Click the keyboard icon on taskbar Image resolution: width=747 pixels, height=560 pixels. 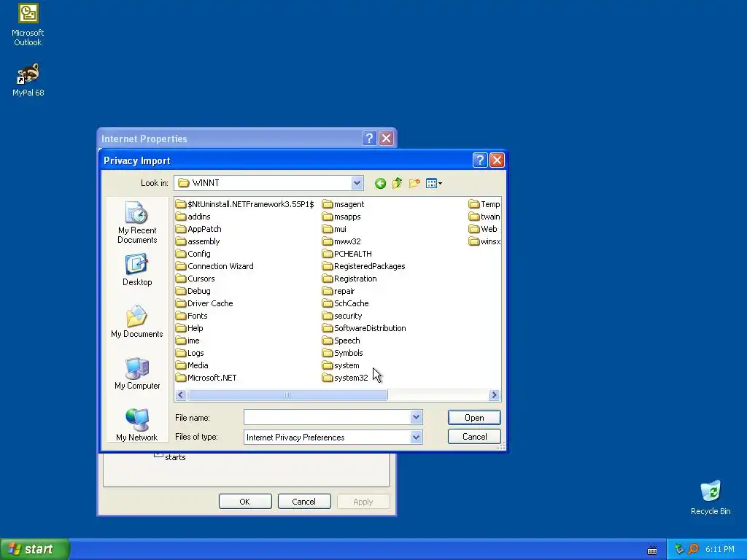(x=652, y=550)
